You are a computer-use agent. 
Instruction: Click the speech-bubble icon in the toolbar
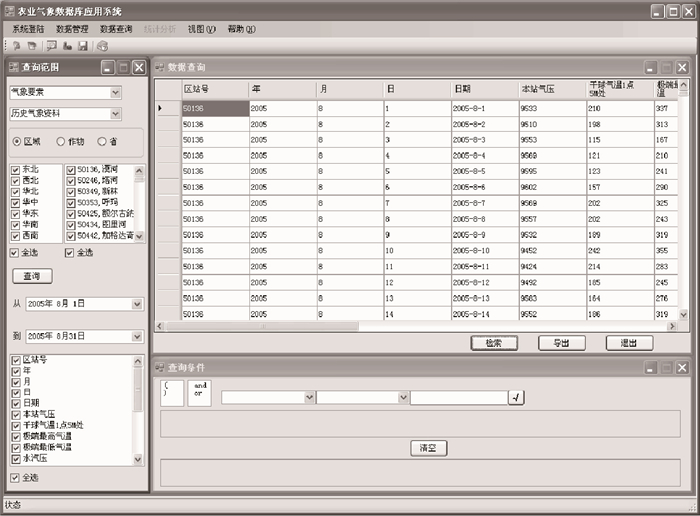pyautogui.click(x=51, y=46)
